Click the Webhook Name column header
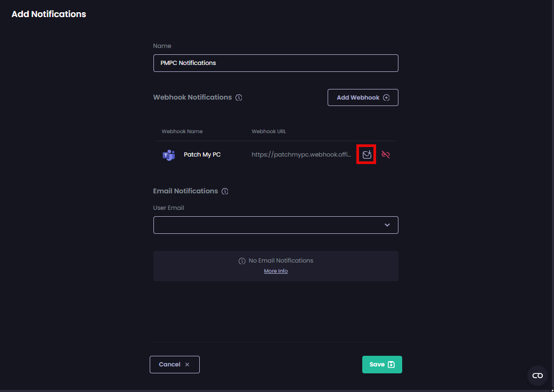This screenshot has width=554, height=392. pos(182,132)
